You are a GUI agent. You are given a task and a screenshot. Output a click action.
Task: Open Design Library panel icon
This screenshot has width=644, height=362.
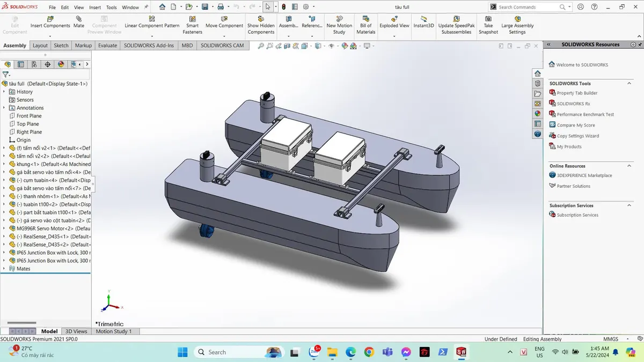coord(538,83)
